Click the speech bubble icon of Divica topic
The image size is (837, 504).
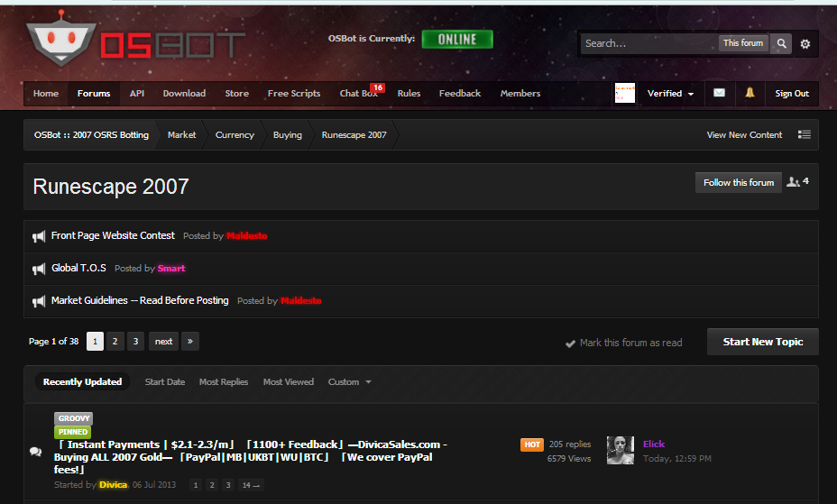(x=36, y=452)
